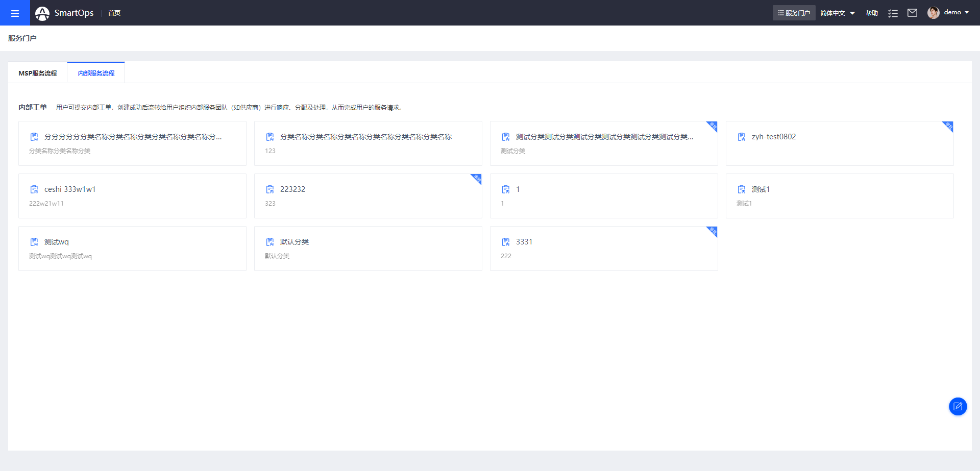Screen dimensions: 980x471
Task: Select the 223232 card title
Action: click(x=292, y=189)
